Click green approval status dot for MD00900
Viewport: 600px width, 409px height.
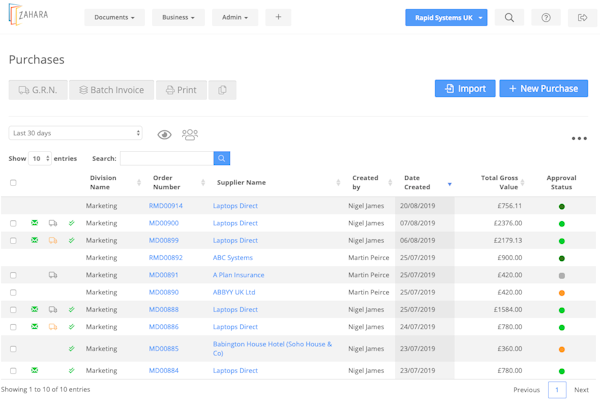[x=562, y=224]
